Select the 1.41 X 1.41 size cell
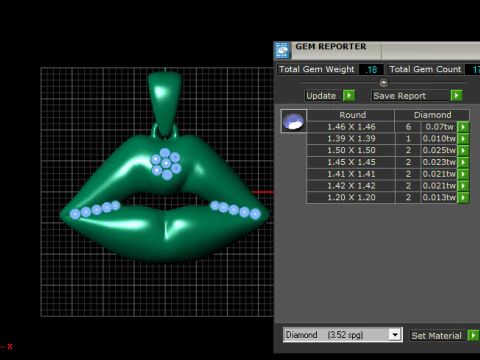 (x=351, y=174)
